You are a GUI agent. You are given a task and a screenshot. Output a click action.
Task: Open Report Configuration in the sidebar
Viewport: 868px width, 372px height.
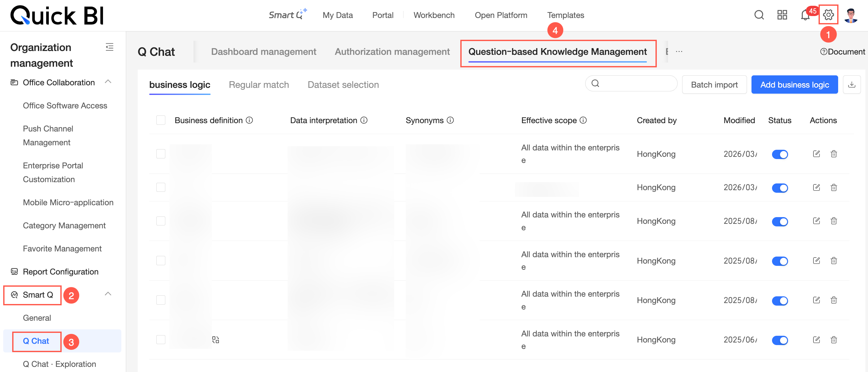point(61,272)
